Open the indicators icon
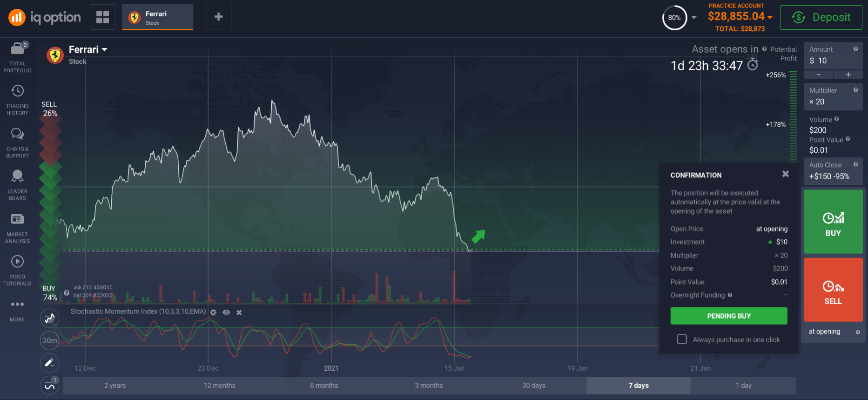868x400 pixels. (x=50, y=386)
